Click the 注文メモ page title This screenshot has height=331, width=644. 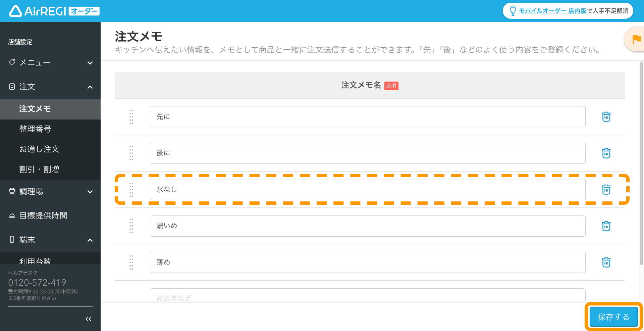(x=139, y=37)
